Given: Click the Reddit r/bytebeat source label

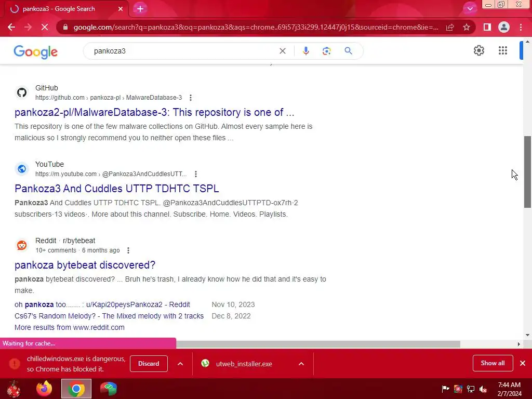Looking at the screenshot, I should click(65, 241).
